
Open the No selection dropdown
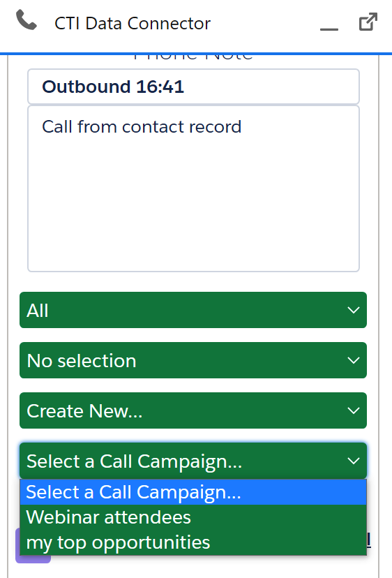pyautogui.click(x=193, y=360)
